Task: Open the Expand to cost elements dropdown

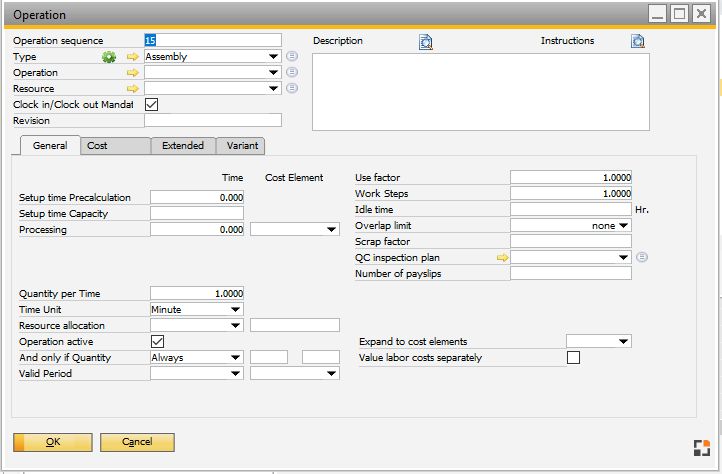Action: 598,342
